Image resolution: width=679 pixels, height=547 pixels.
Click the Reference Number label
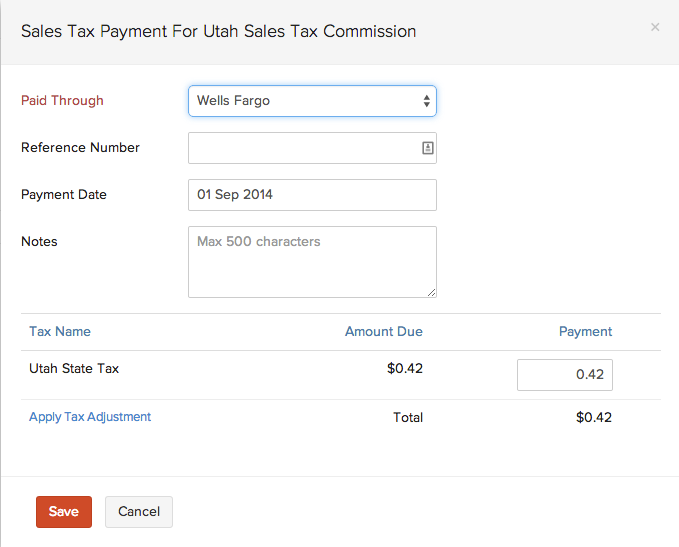click(80, 148)
